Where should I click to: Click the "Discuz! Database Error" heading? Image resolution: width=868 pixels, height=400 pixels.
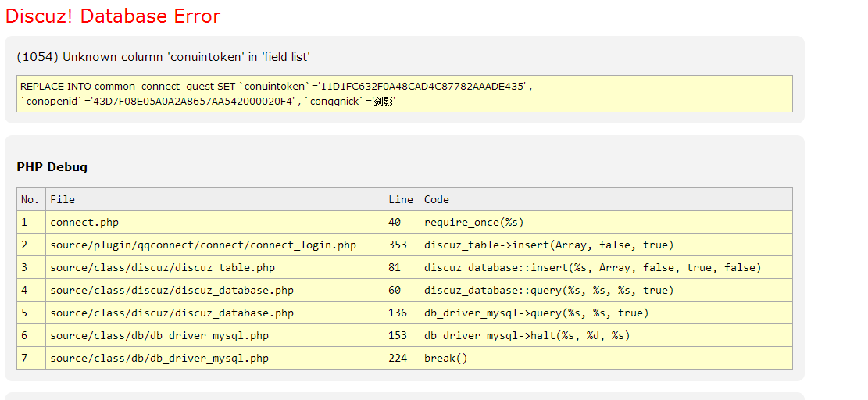(113, 16)
